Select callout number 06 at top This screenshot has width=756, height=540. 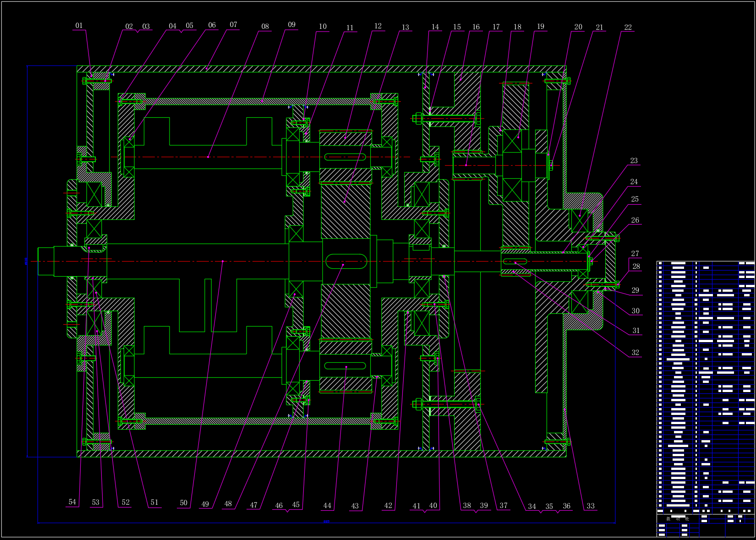point(212,25)
